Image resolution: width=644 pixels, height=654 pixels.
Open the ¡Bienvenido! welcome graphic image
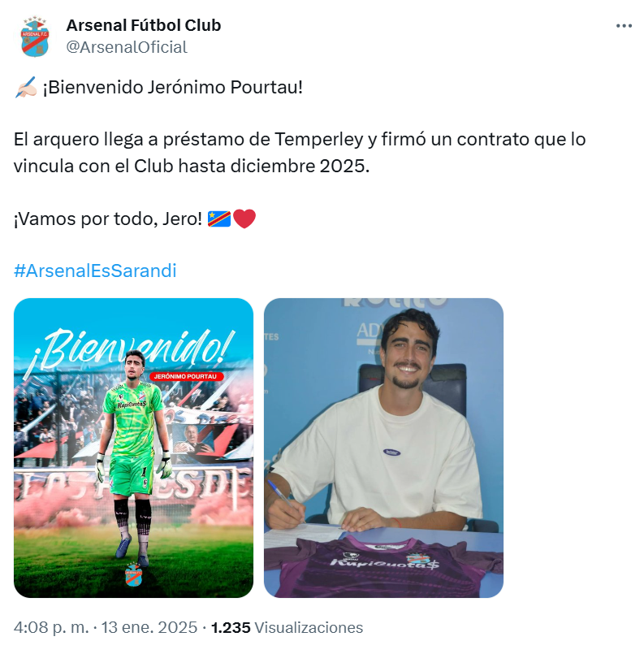(x=133, y=448)
